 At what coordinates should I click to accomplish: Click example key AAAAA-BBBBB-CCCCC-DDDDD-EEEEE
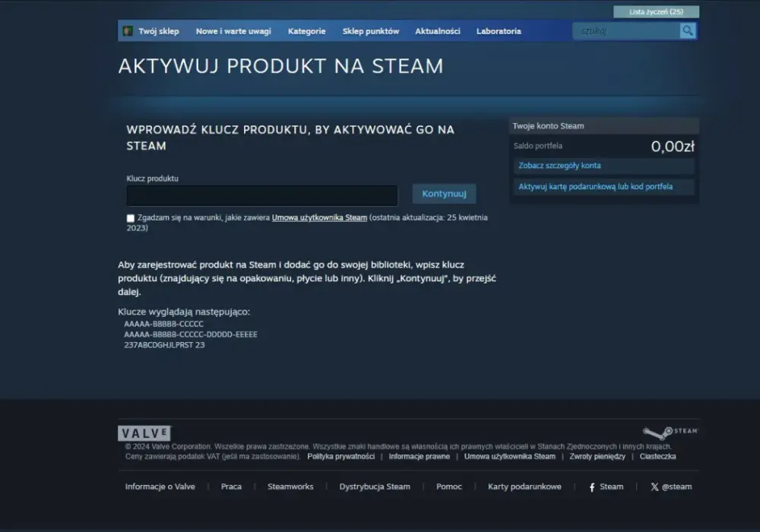[191, 334]
